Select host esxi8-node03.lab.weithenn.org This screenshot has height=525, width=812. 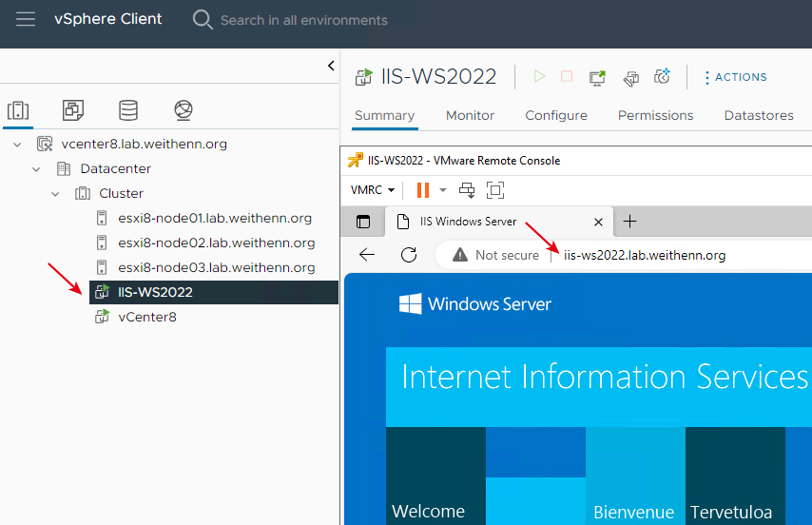(217, 267)
